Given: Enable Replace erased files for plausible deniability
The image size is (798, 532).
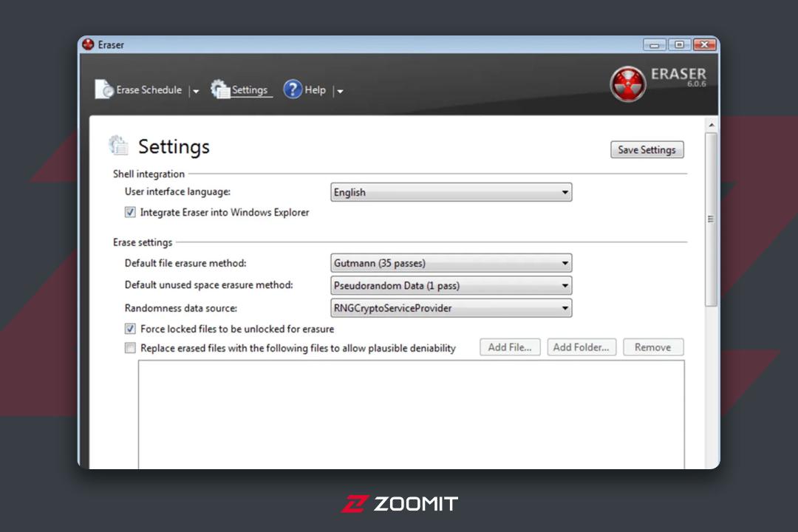Looking at the screenshot, I should (130, 348).
